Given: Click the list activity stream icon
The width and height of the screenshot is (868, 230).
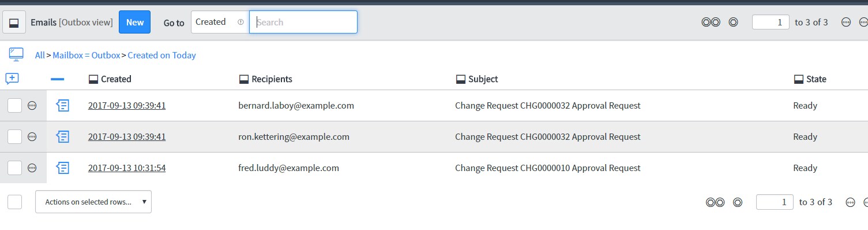Looking at the screenshot, I should coord(12,79).
